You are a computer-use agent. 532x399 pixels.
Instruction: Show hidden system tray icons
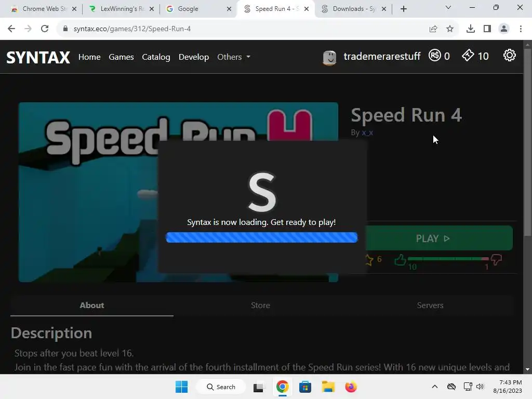pyautogui.click(x=435, y=387)
